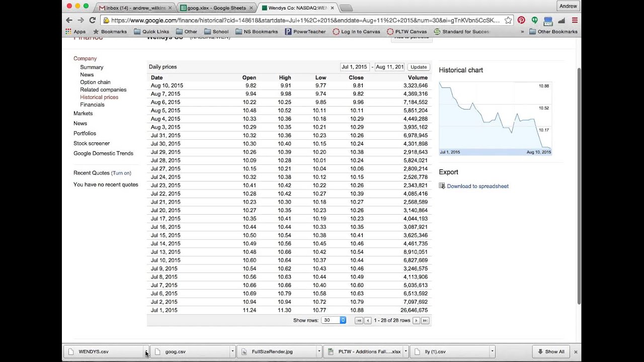Expand the FullSizeRender.jpg download options arrow
Viewport: 644px width, 362px height.
tap(319, 351)
